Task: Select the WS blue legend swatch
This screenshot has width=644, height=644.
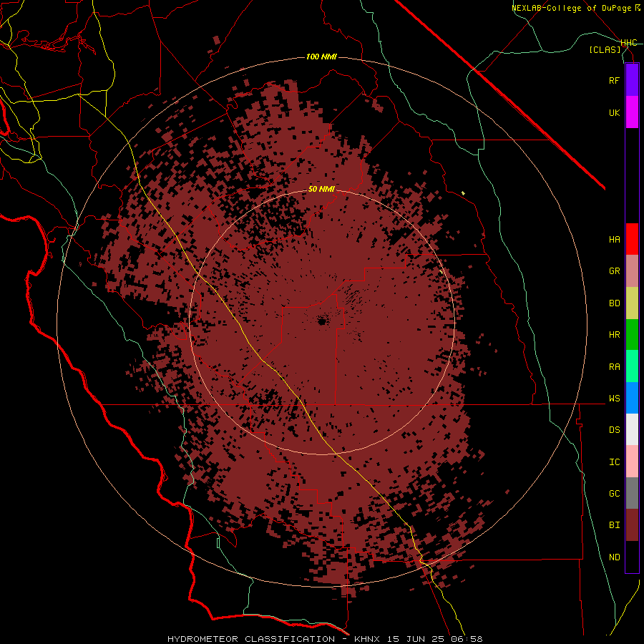Action: tap(632, 398)
